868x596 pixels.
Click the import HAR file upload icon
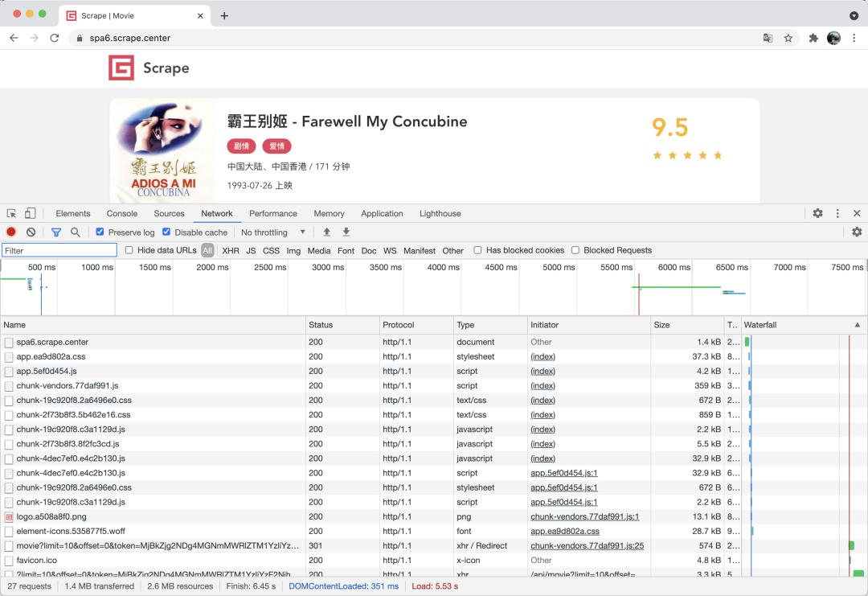tap(327, 232)
